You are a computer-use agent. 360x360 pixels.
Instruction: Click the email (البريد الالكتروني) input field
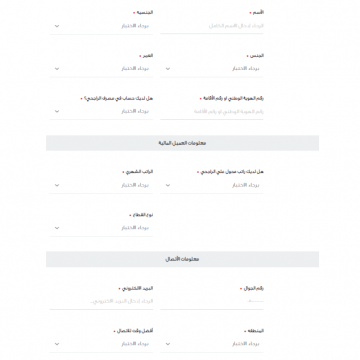pos(101,301)
